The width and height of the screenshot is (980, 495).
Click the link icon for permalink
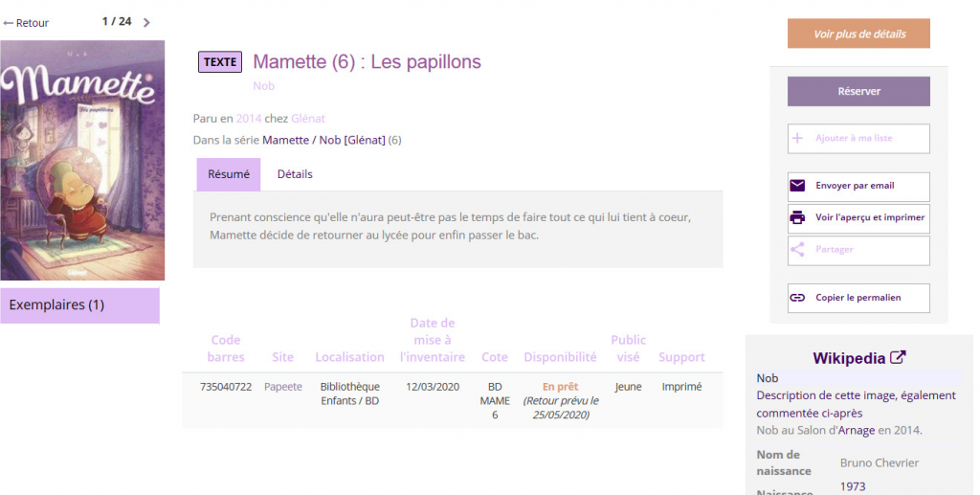797,298
